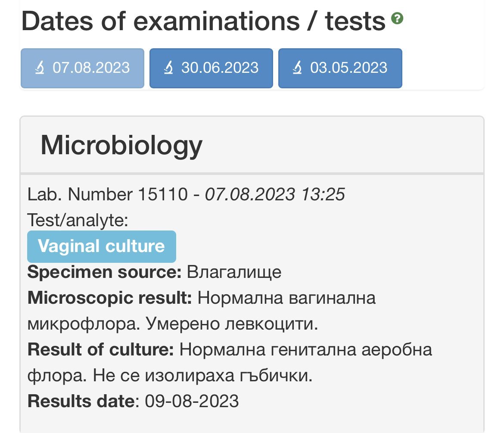This screenshot has width=504, height=433.
Task: Click the Влагалище specimen value
Action: [234, 272]
